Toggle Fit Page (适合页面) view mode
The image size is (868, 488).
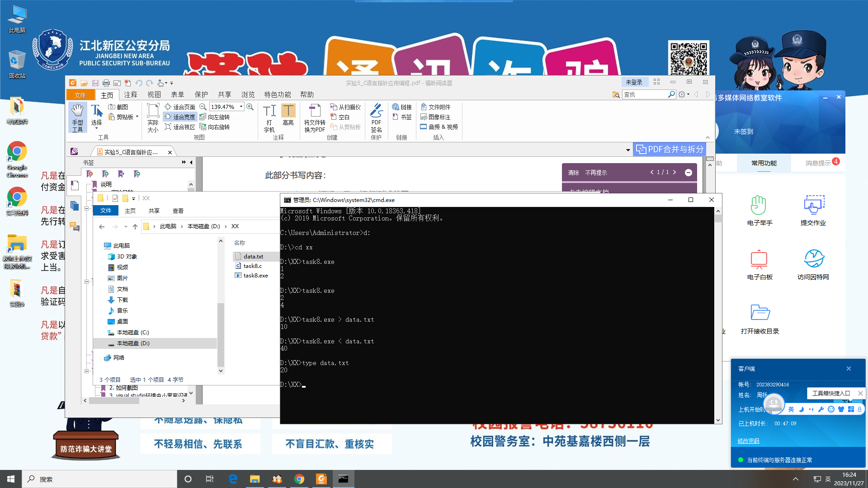coord(180,107)
